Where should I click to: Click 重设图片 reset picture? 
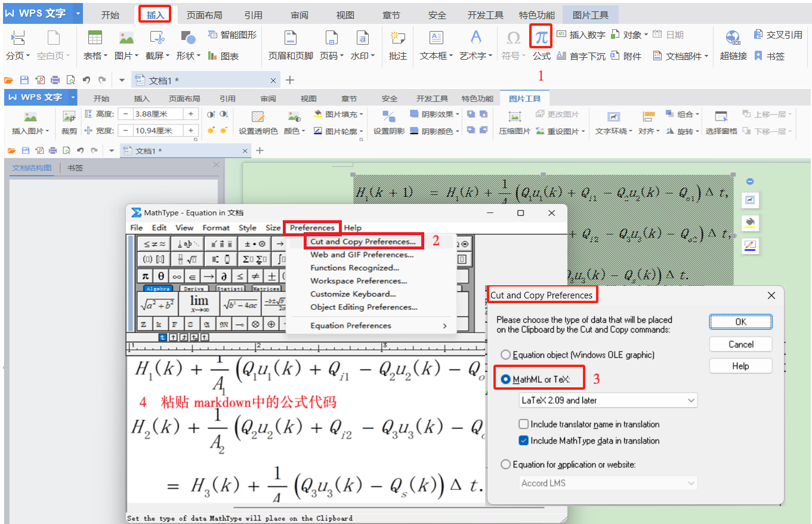tap(560, 131)
